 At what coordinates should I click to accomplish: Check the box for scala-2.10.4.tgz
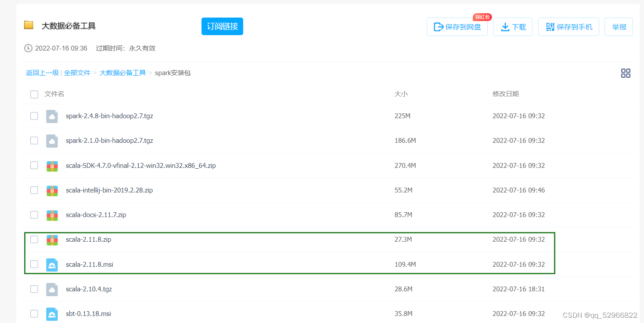pyautogui.click(x=34, y=289)
